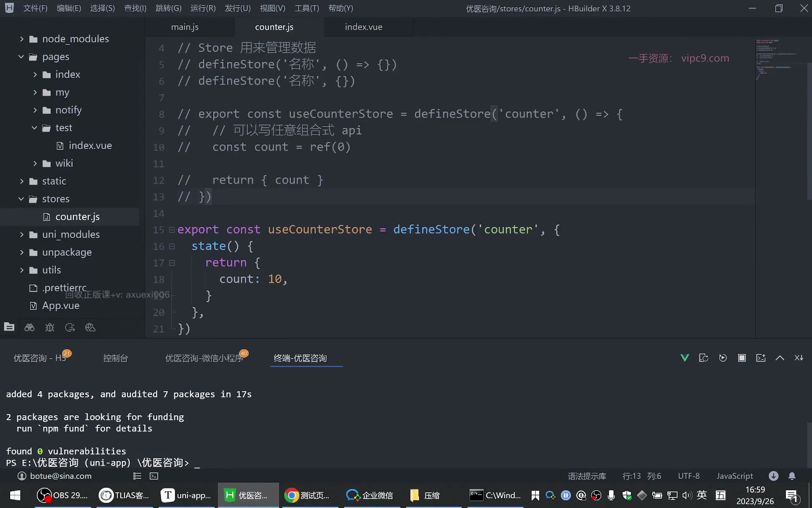
Task: Open OBS in the Windows taskbar
Action: pos(62,495)
